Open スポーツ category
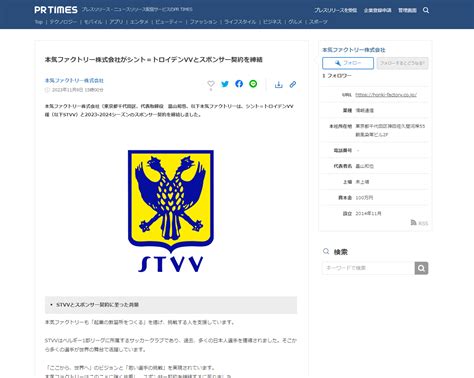Screen dimensions: 474x378 coord(318,22)
